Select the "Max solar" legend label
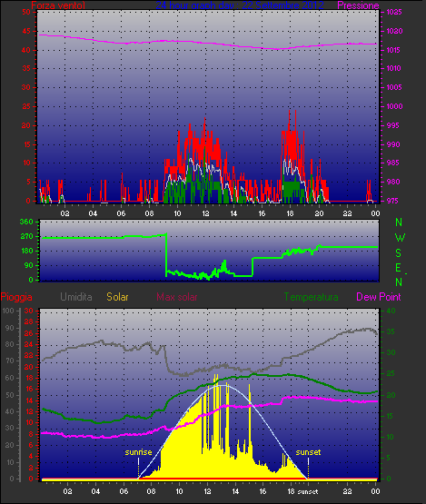This screenshot has height=504, width=426. point(177,297)
